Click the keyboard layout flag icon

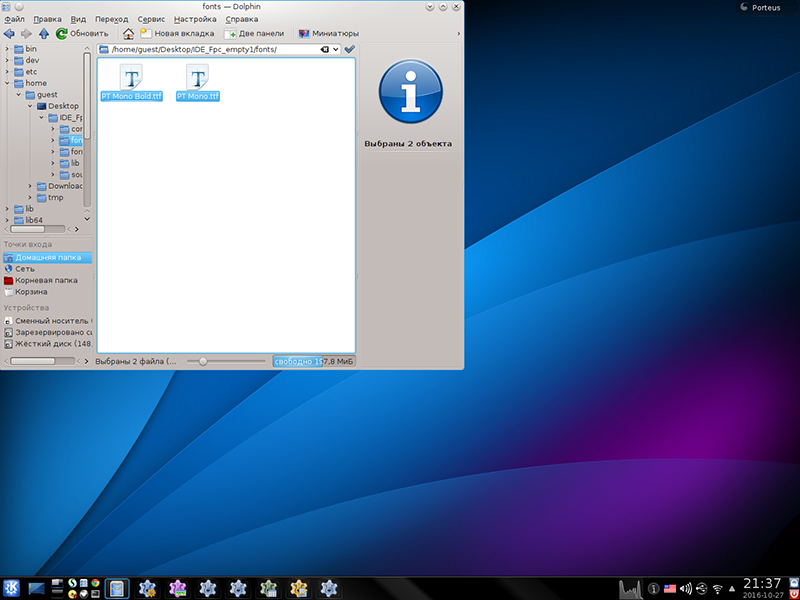(670, 589)
